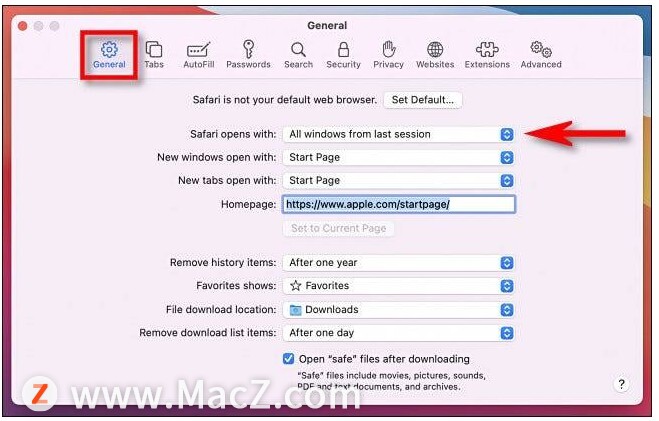The height and width of the screenshot is (421, 659).
Task: Open the Advanced gears pane
Action: click(x=541, y=55)
